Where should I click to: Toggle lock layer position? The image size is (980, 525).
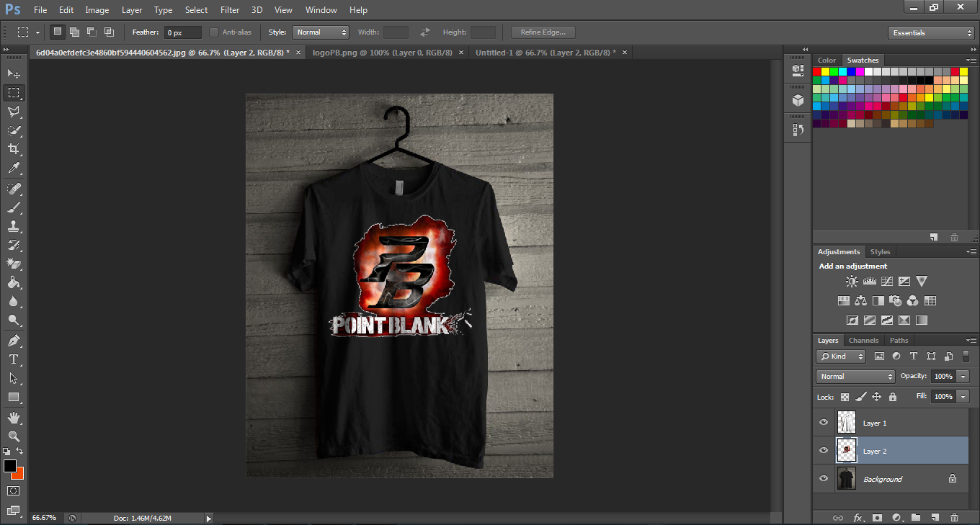pyautogui.click(x=876, y=397)
